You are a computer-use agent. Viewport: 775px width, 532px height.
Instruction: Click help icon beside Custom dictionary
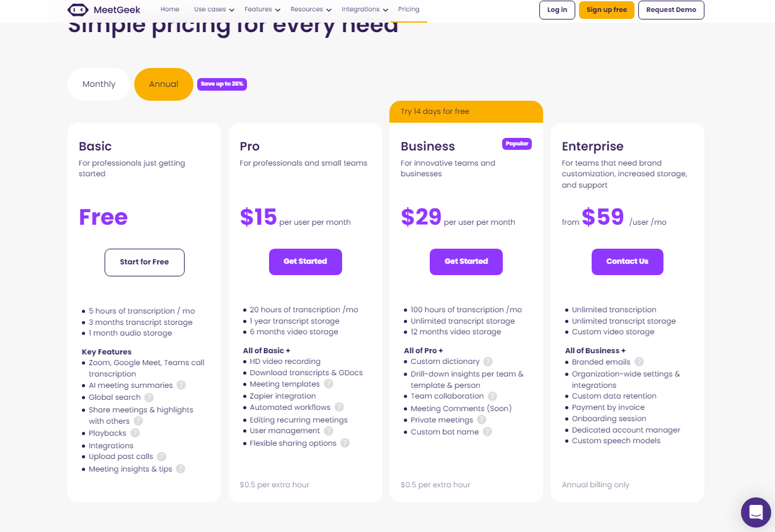tap(488, 361)
